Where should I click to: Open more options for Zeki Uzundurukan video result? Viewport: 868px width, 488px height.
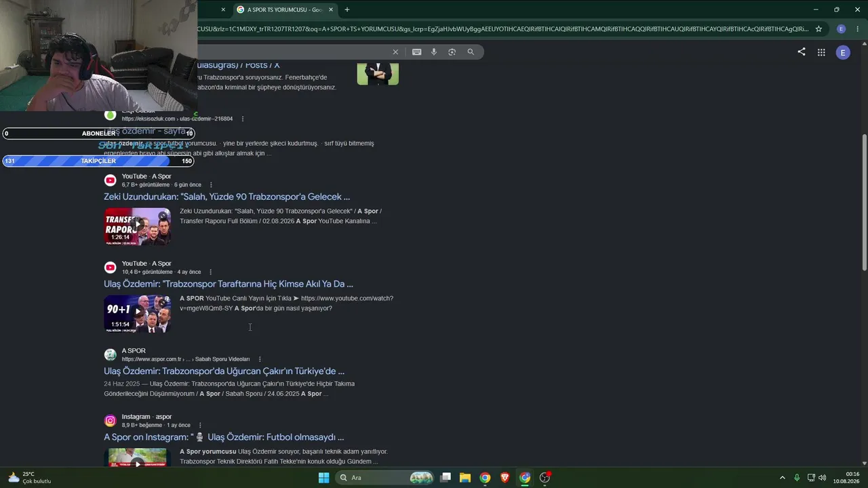[x=211, y=185]
